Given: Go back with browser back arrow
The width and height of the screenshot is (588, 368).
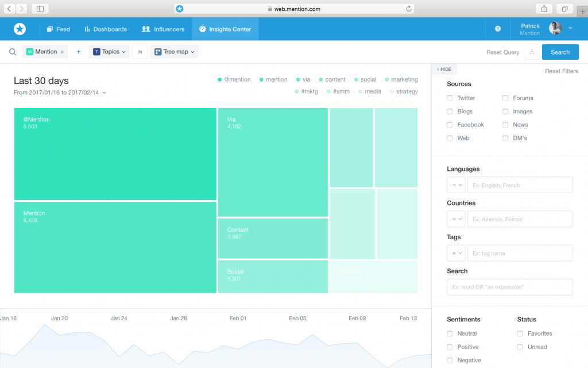Looking at the screenshot, I should (9, 9).
